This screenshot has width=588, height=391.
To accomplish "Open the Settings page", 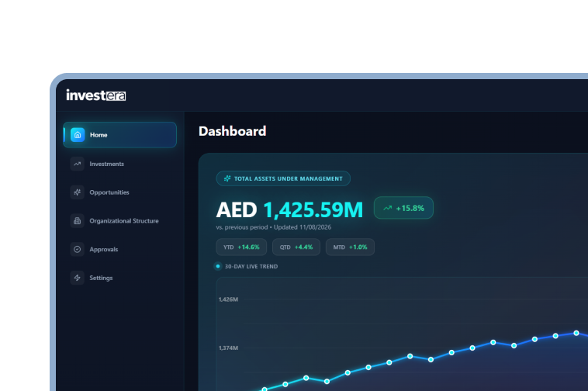I will pyautogui.click(x=119, y=278).
